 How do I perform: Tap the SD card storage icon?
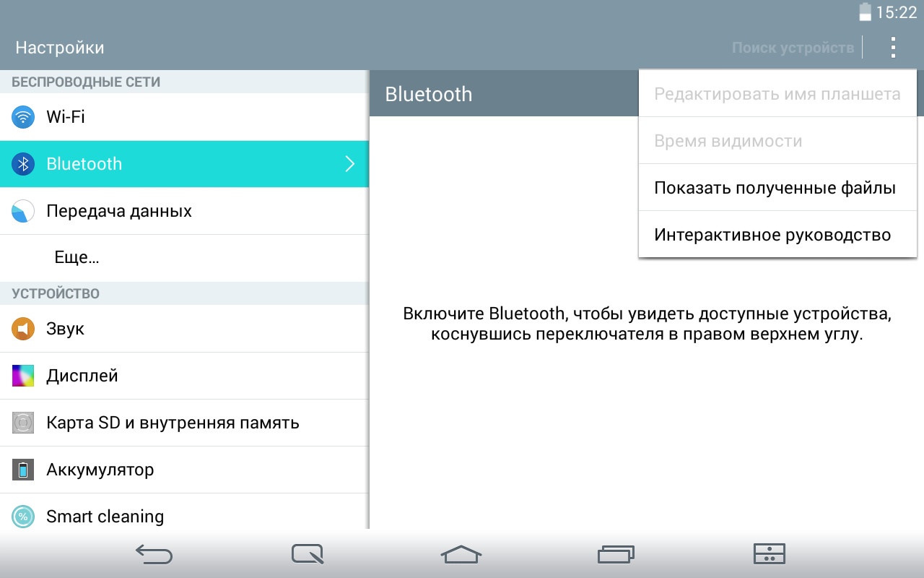tap(23, 423)
